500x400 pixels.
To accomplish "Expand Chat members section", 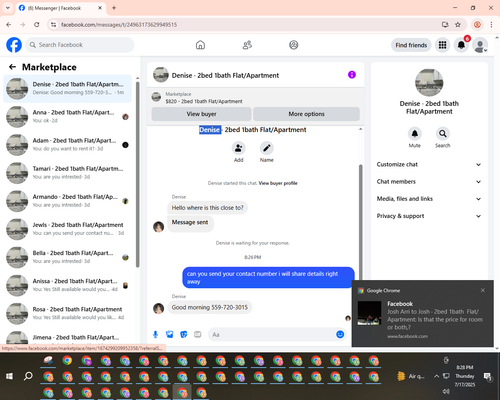I will (429, 182).
